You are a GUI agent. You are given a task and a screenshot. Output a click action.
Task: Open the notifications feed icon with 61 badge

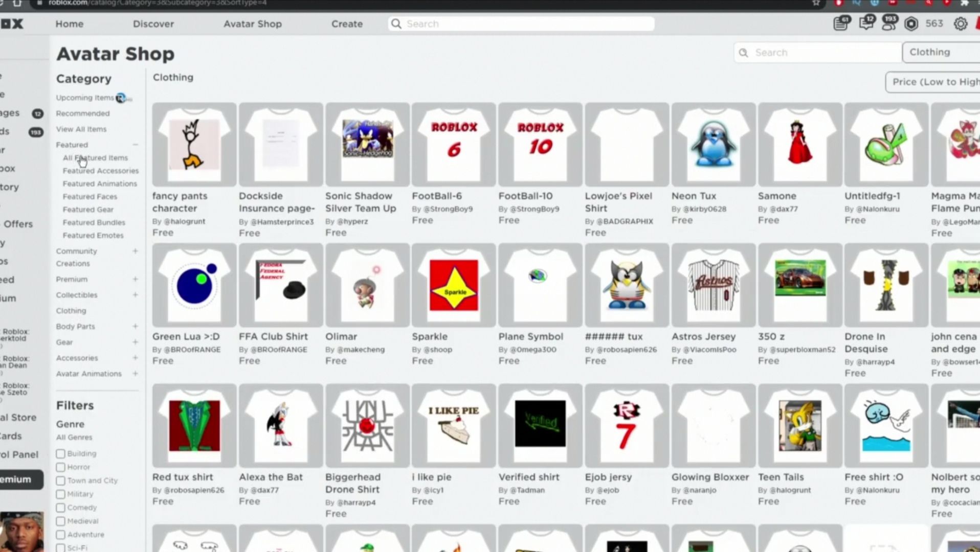click(841, 23)
